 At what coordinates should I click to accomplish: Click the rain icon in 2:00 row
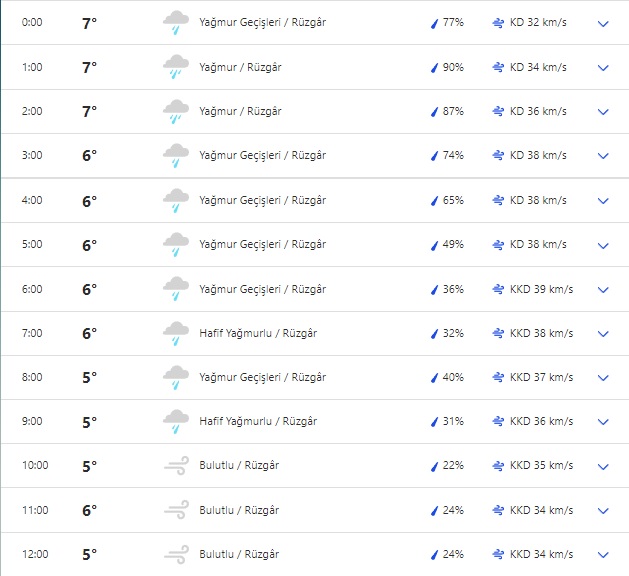(176, 112)
